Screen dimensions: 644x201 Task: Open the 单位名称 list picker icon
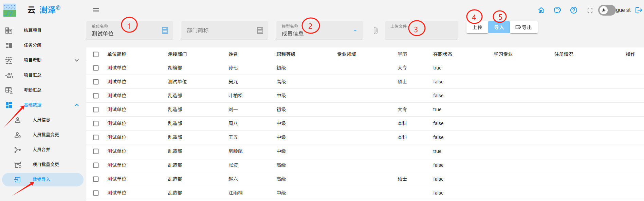165,31
